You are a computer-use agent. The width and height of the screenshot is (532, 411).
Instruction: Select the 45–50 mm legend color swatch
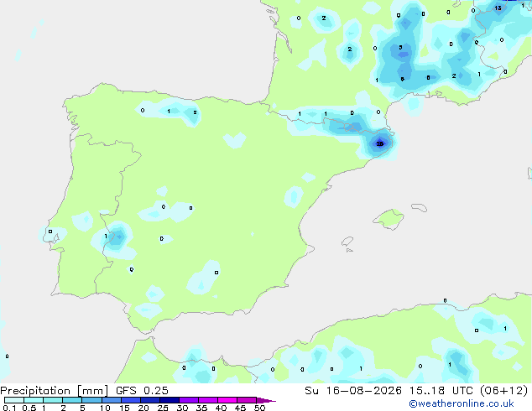pos(247,400)
